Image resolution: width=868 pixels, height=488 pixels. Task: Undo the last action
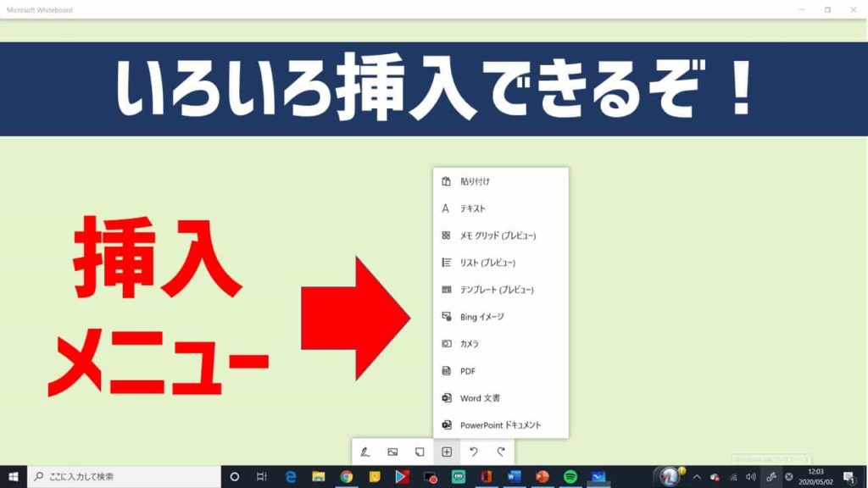pos(474,452)
